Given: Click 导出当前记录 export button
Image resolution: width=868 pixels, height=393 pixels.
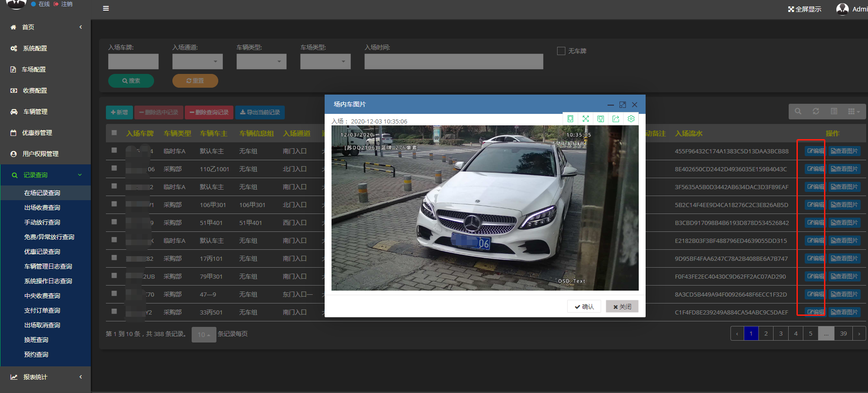Looking at the screenshot, I should click(x=260, y=112).
